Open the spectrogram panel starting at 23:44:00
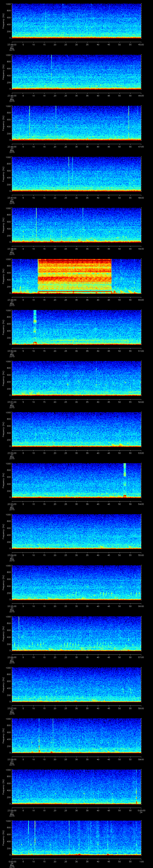This screenshot has height=868, width=153. (77, 21)
